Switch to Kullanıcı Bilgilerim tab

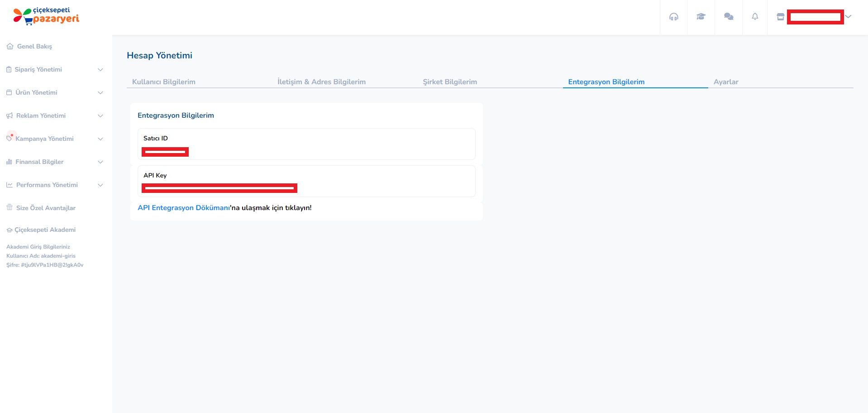[x=163, y=82]
